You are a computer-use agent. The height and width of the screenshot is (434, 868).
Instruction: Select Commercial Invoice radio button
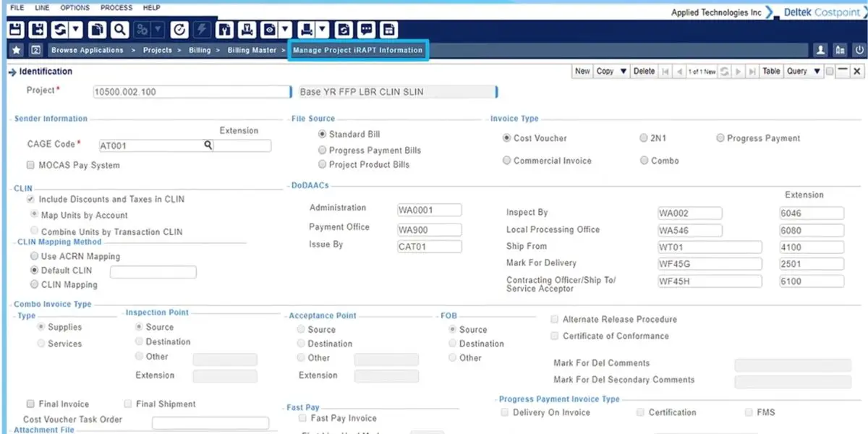pos(507,161)
